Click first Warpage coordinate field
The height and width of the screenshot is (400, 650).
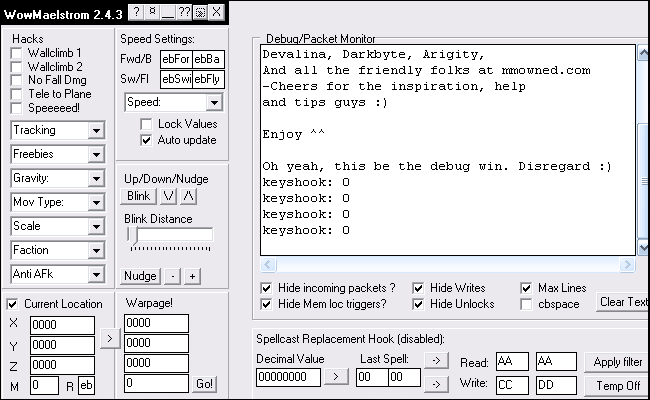156,323
